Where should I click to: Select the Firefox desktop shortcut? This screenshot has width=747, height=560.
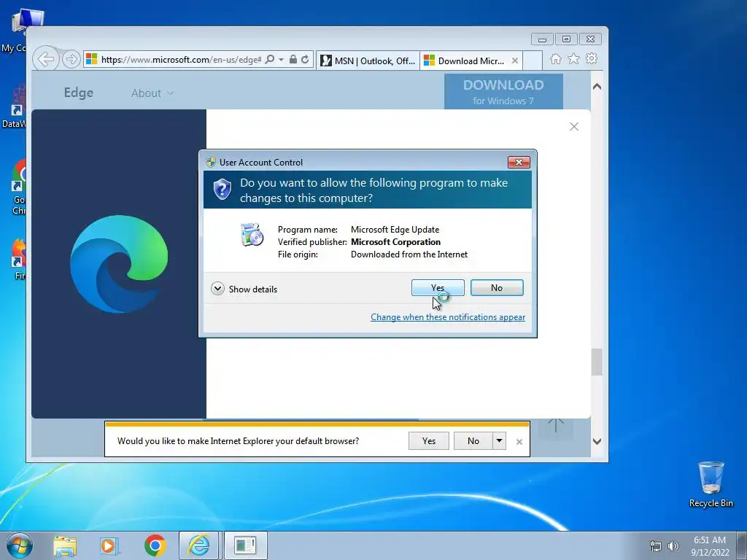tap(19, 258)
